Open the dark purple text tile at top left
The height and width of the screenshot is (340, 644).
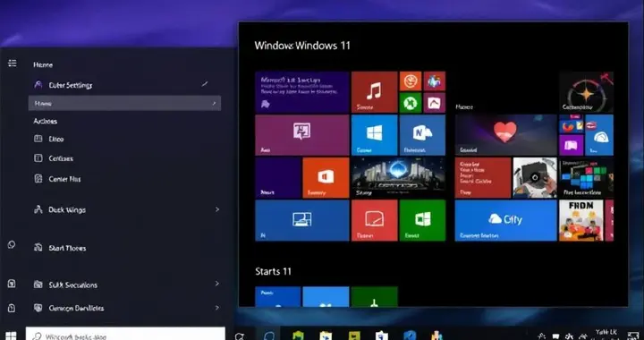point(302,92)
